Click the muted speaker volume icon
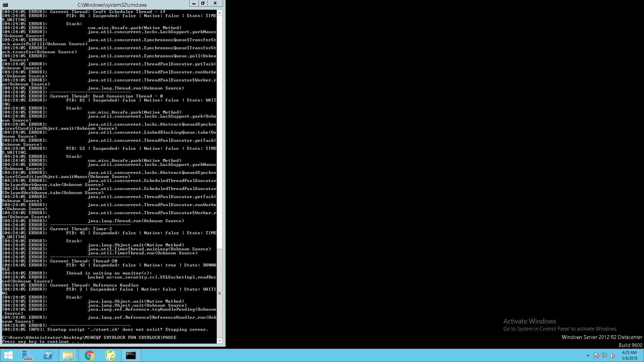 point(612,355)
